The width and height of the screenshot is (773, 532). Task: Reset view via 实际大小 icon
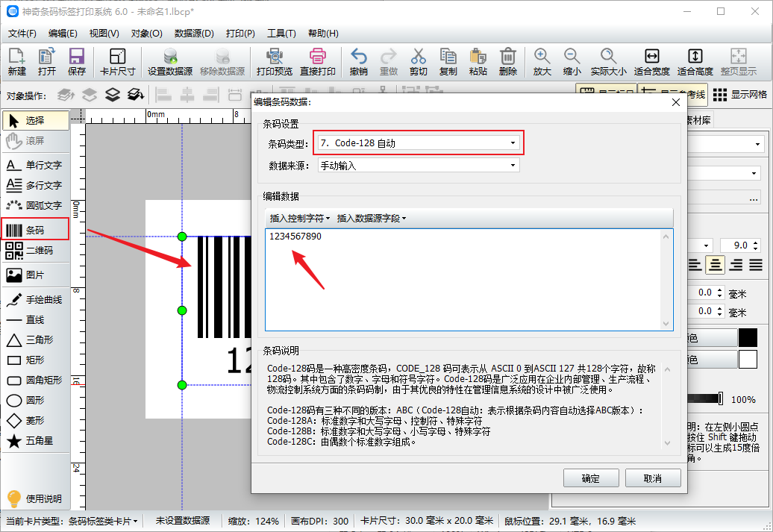pyautogui.click(x=608, y=62)
